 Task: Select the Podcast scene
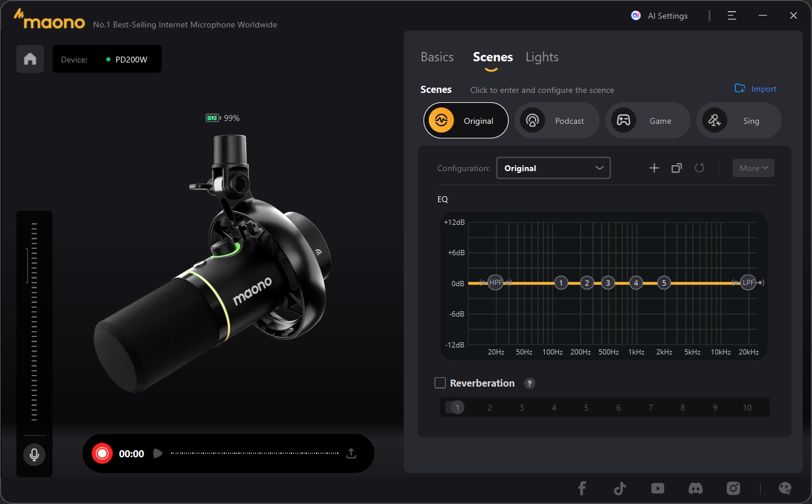coord(557,120)
